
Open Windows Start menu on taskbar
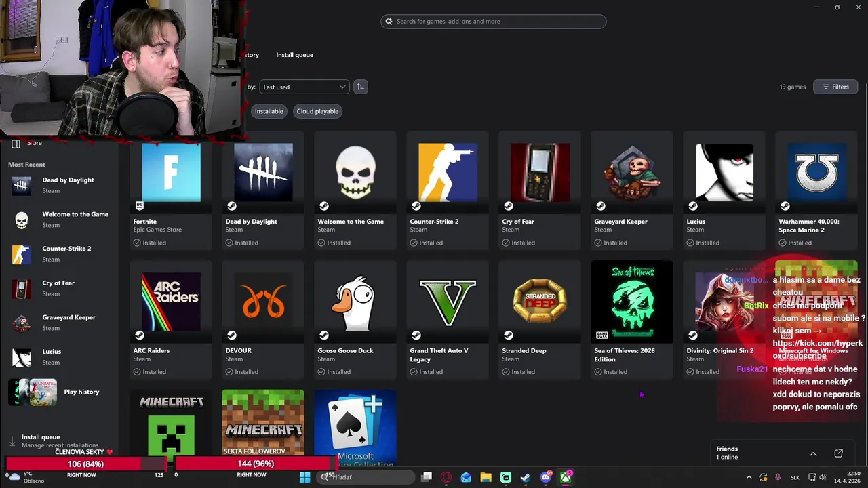(x=304, y=477)
